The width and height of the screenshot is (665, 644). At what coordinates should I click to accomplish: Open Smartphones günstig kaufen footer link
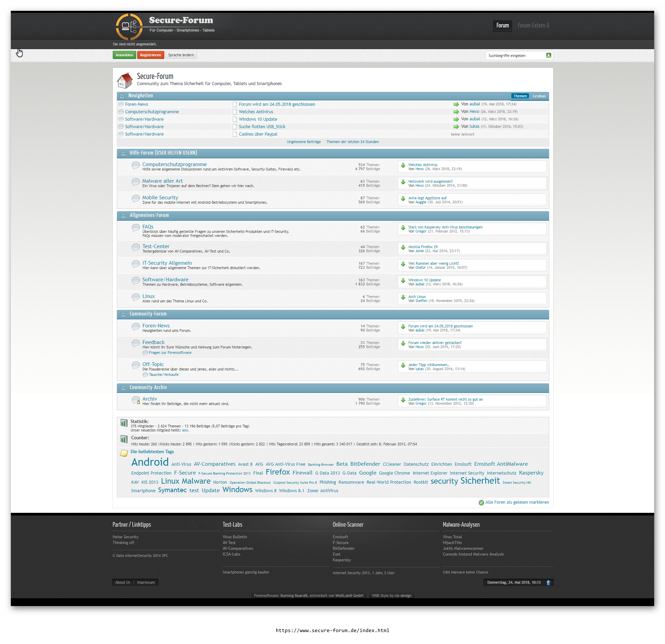(246, 572)
